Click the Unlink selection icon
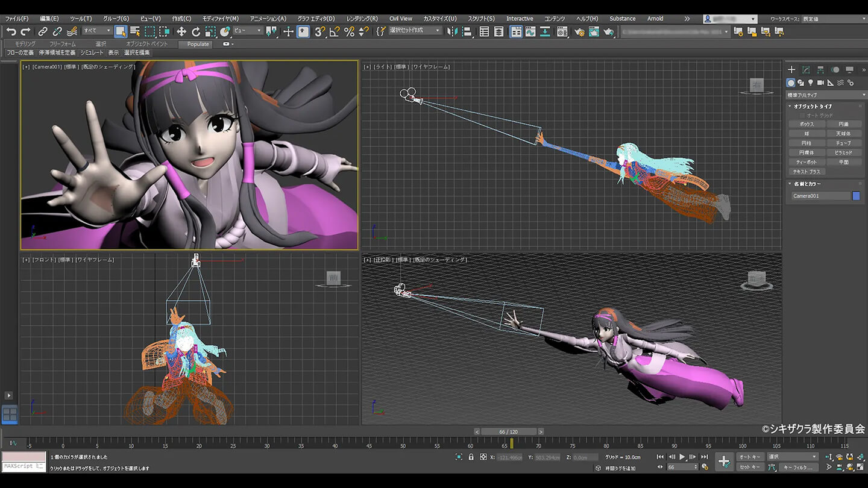The image size is (868, 488). coord(57,31)
